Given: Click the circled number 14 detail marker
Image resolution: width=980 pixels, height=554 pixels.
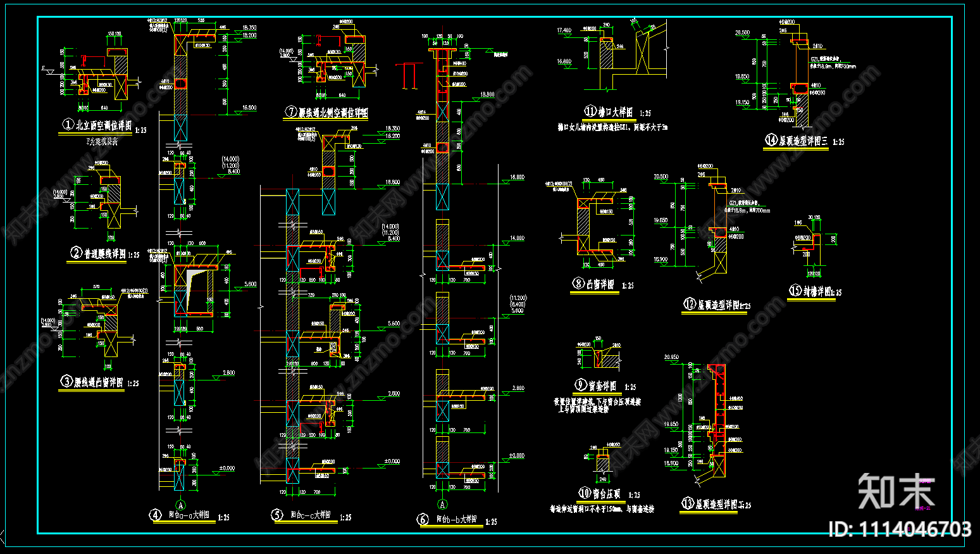Looking at the screenshot, I should pyautogui.click(x=771, y=140).
